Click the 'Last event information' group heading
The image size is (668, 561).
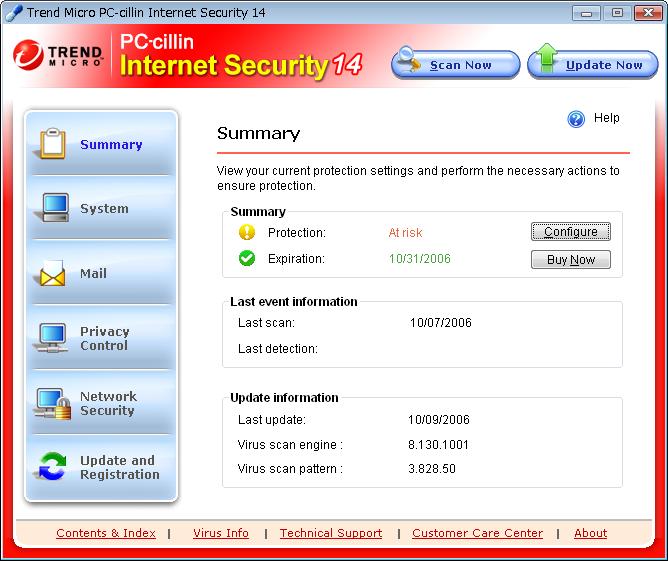[x=294, y=302]
